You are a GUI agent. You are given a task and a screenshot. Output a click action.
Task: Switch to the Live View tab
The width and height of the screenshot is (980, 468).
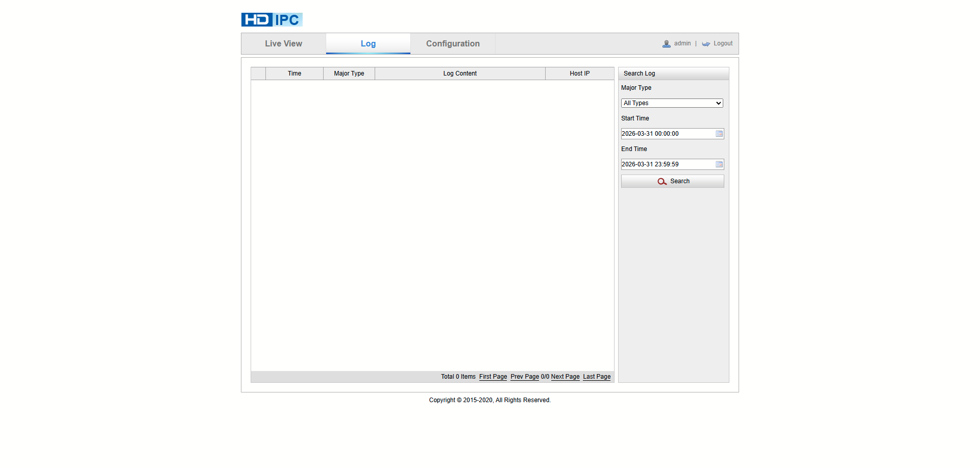[x=283, y=44]
